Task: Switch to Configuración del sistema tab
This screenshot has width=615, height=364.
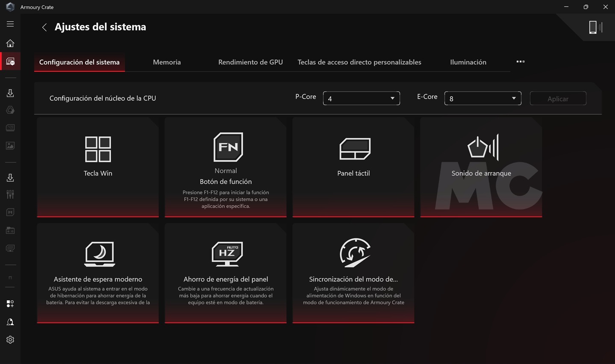Action: (x=79, y=62)
